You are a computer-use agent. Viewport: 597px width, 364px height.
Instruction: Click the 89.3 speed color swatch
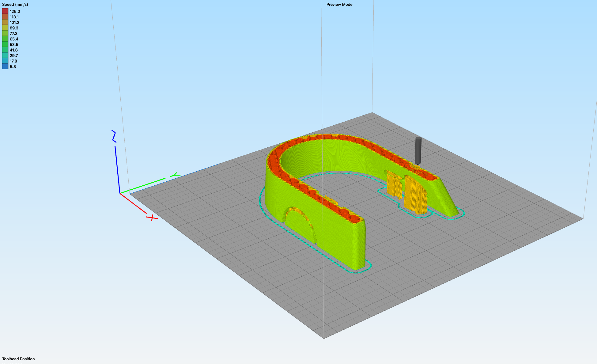click(x=5, y=28)
